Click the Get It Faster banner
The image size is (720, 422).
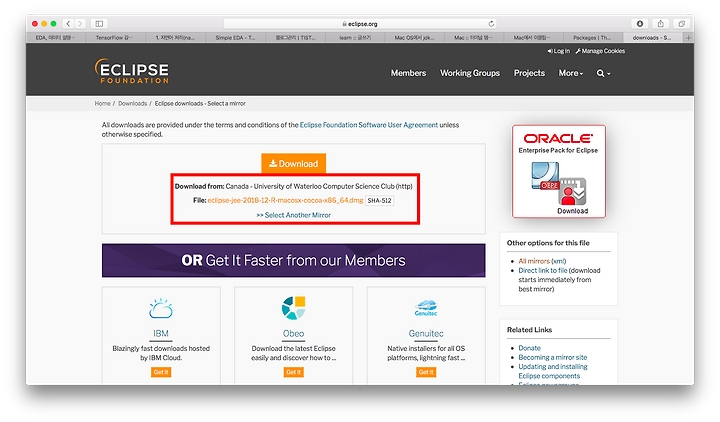293,260
